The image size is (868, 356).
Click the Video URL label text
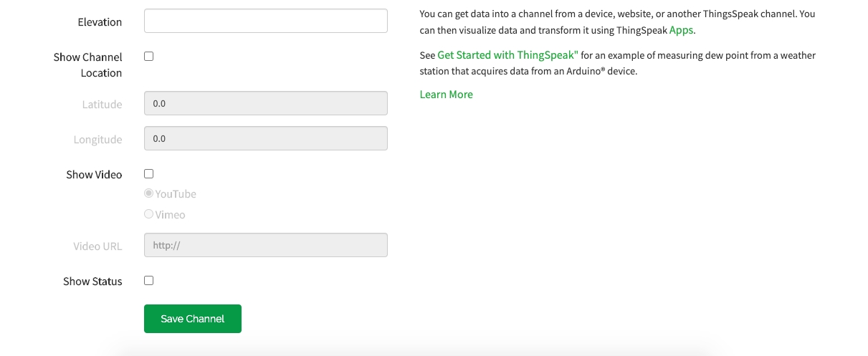coord(97,246)
